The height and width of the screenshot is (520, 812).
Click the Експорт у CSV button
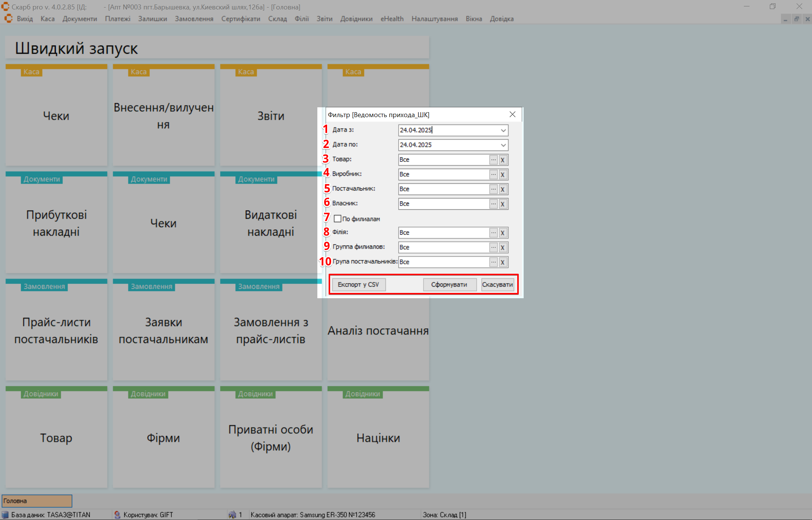[358, 285]
